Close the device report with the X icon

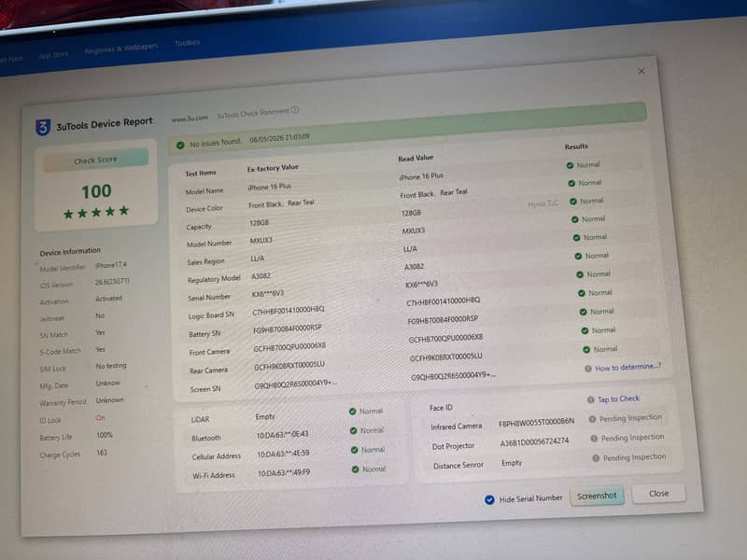(641, 71)
